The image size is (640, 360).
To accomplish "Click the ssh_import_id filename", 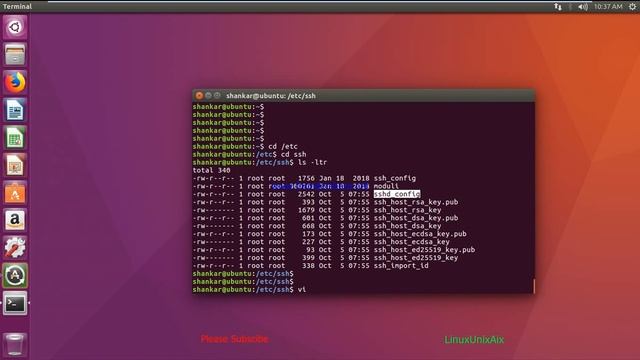I will [x=401, y=266].
